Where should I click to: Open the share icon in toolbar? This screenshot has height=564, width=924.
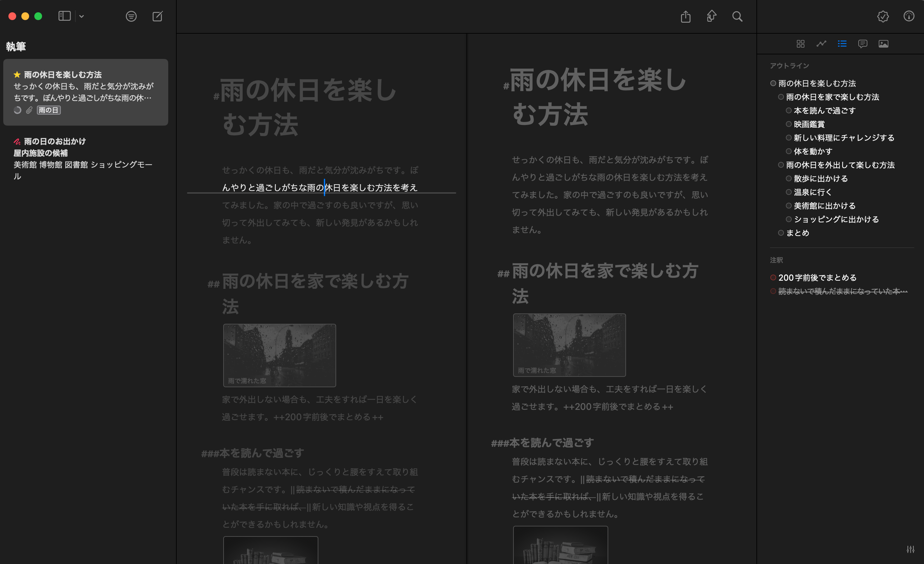coord(686,16)
